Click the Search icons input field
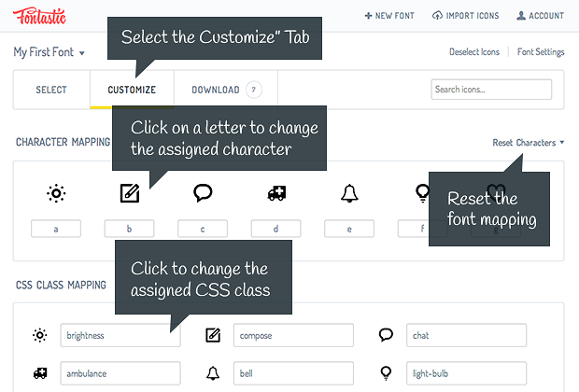 [x=491, y=90]
